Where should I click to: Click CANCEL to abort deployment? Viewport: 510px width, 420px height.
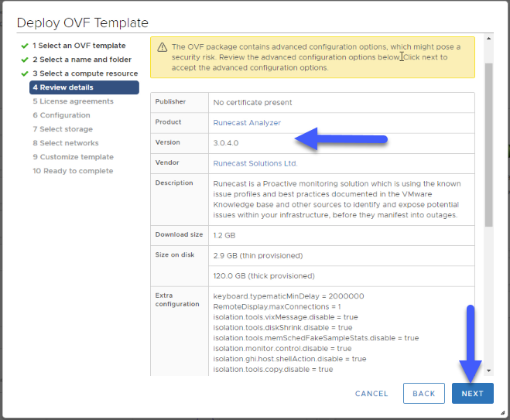[x=371, y=394]
